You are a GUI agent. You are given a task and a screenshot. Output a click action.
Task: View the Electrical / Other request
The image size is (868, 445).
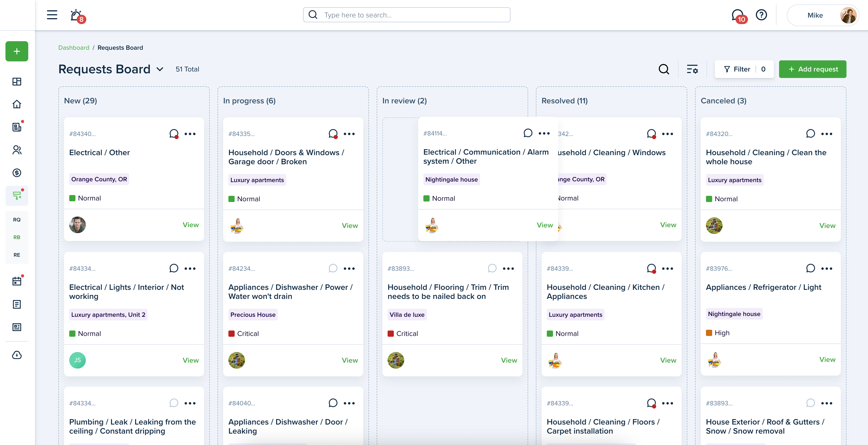pyautogui.click(x=191, y=225)
